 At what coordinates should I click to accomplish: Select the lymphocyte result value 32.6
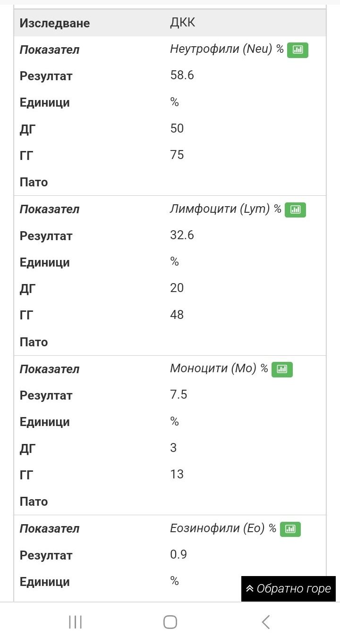(182, 235)
